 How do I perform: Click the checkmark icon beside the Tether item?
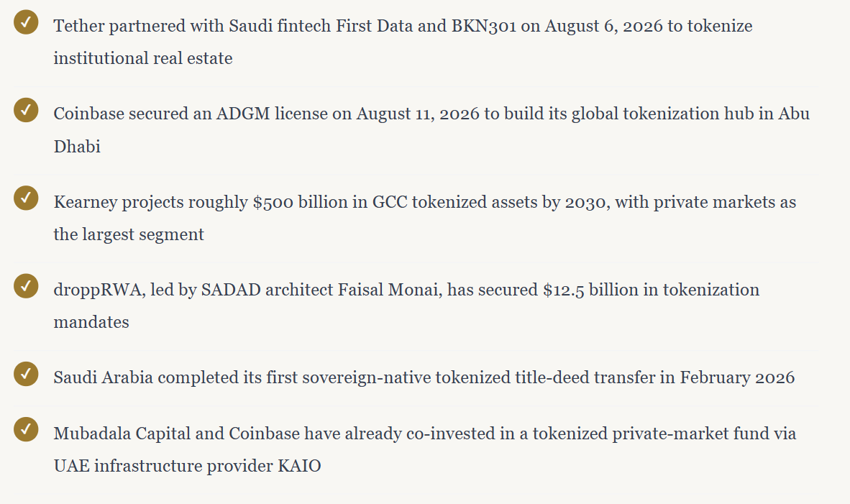coord(26,22)
